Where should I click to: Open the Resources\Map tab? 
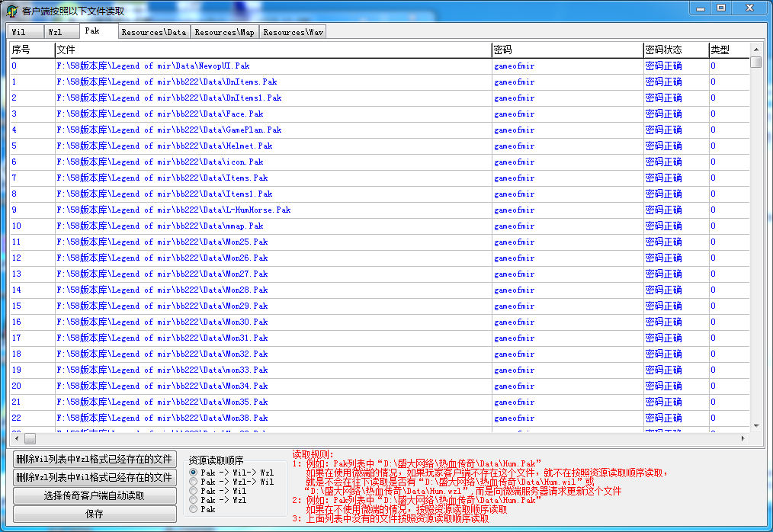pyautogui.click(x=224, y=32)
